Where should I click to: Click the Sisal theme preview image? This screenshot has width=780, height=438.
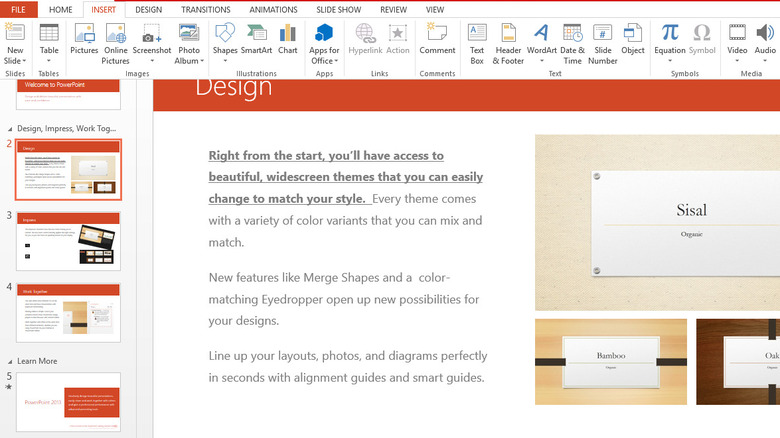point(657,222)
